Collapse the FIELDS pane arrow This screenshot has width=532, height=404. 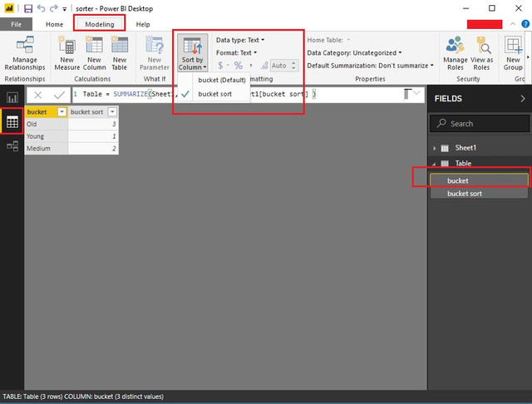(523, 99)
